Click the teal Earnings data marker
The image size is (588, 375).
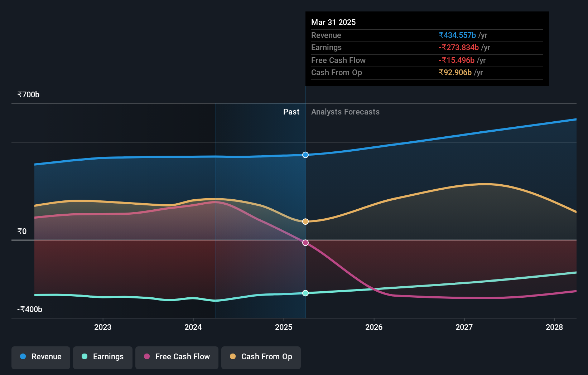click(x=305, y=293)
